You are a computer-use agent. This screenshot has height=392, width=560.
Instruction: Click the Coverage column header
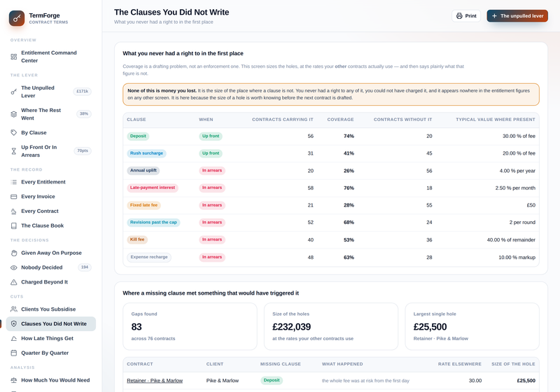(x=340, y=120)
